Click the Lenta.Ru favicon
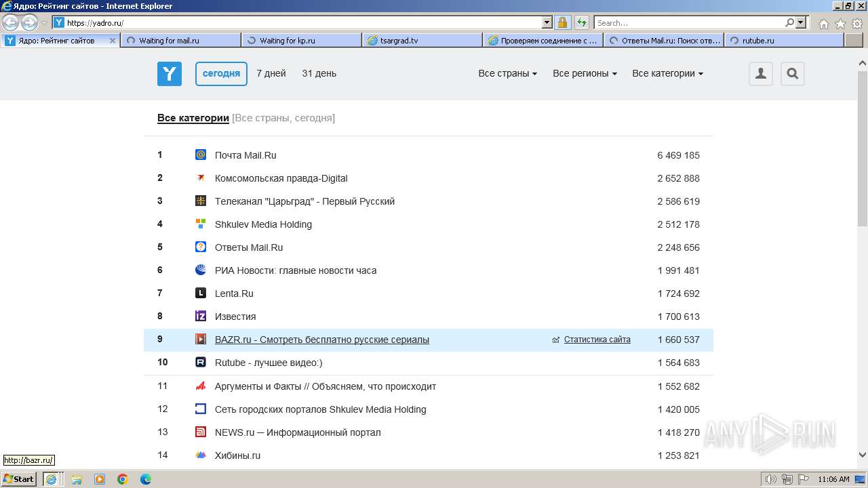Image resolution: width=868 pixels, height=488 pixels. click(x=201, y=293)
